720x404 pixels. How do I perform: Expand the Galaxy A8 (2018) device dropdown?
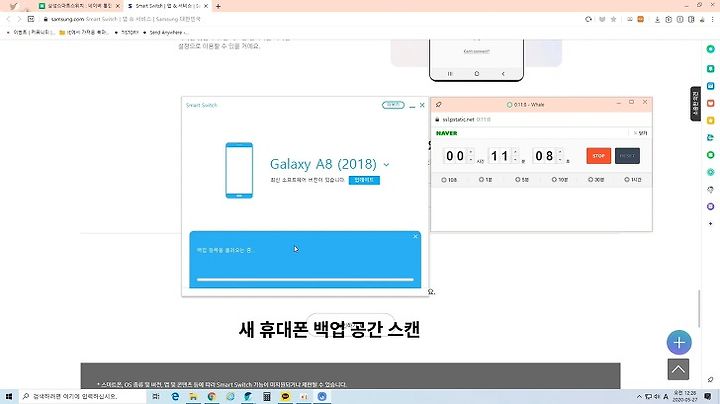pos(386,164)
